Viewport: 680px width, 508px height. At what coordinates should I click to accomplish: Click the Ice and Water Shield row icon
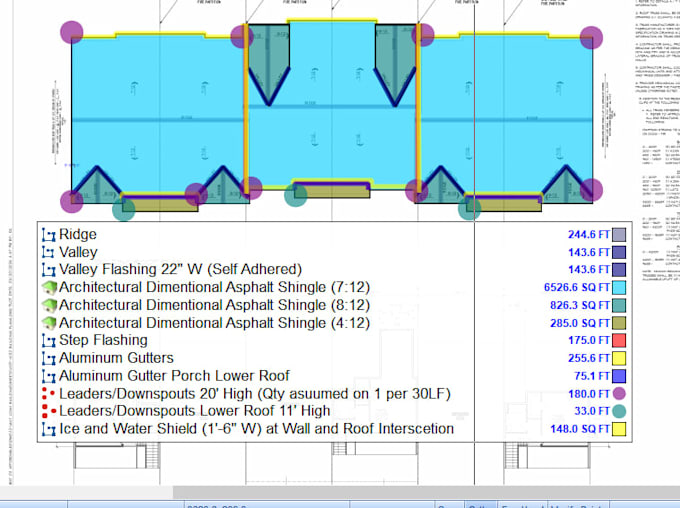point(49,429)
